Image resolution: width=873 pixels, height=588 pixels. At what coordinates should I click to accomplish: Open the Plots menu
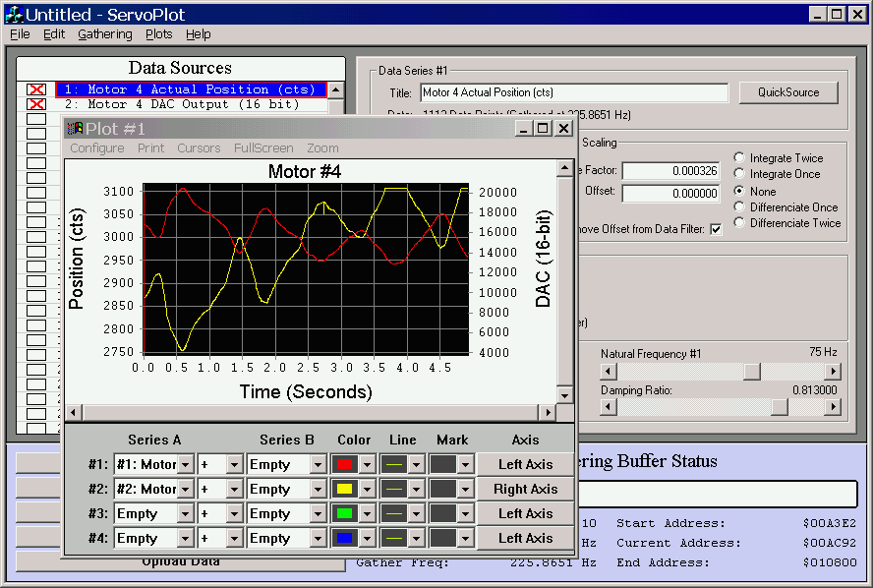click(x=158, y=33)
